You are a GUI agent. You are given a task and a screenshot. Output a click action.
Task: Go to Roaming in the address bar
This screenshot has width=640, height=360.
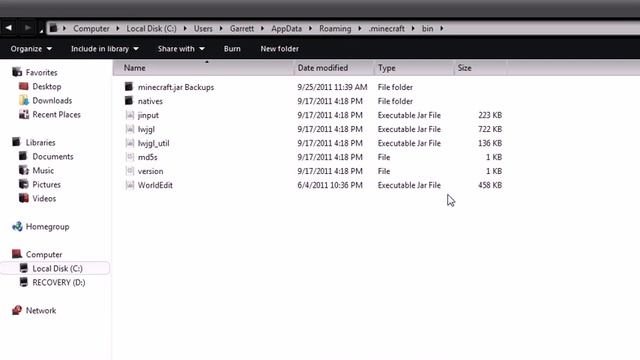335,29
